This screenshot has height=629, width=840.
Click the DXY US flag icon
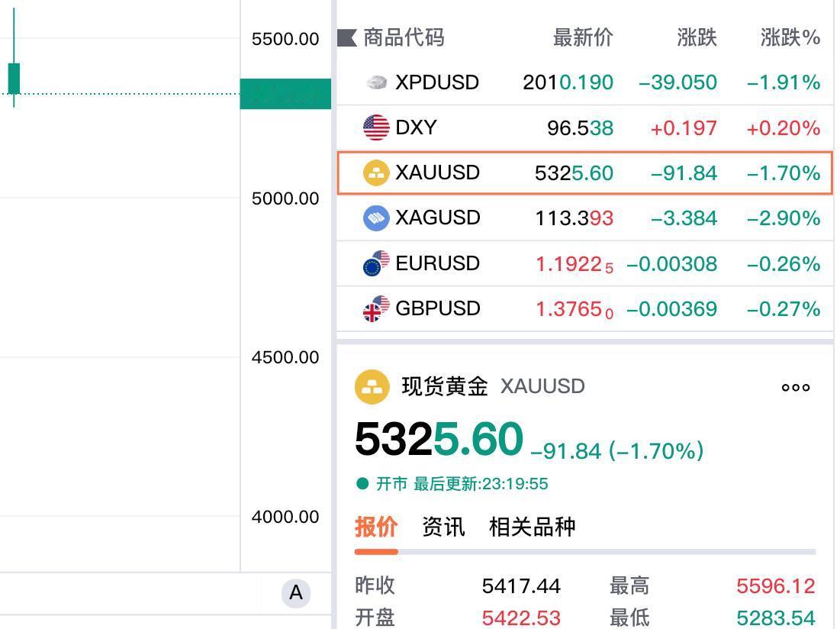click(x=376, y=127)
